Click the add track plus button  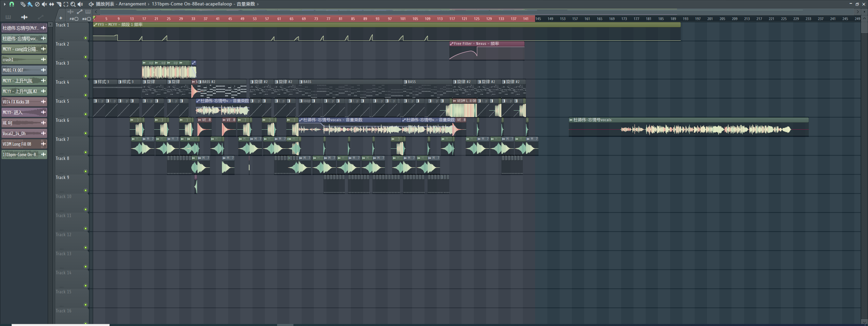(x=61, y=18)
